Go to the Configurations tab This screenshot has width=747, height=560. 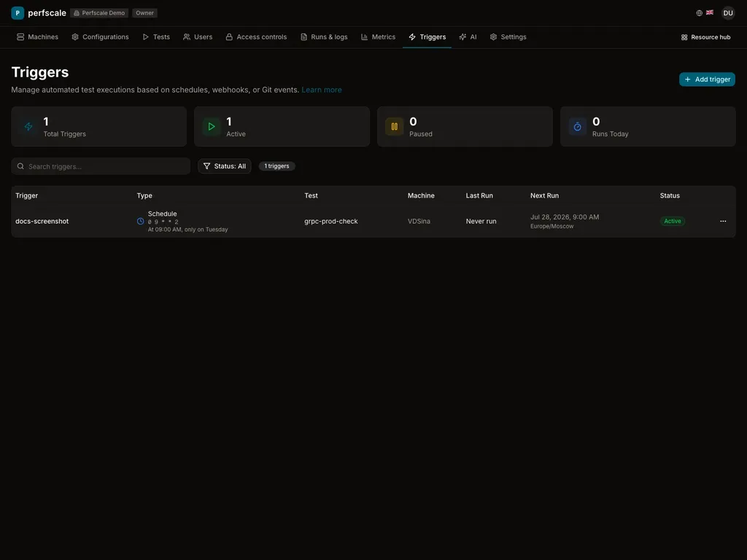pos(100,37)
